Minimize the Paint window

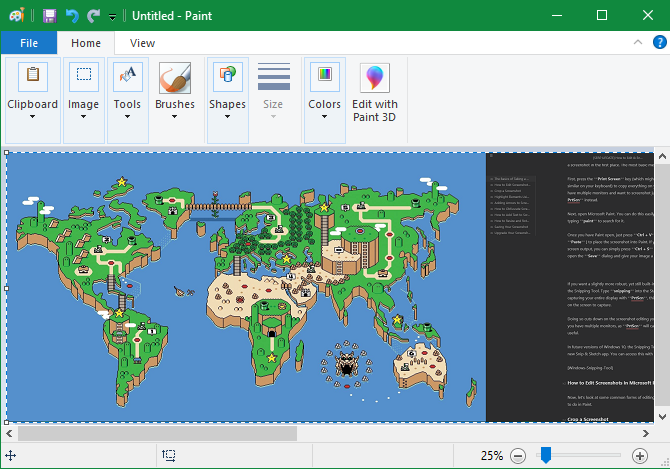557,15
